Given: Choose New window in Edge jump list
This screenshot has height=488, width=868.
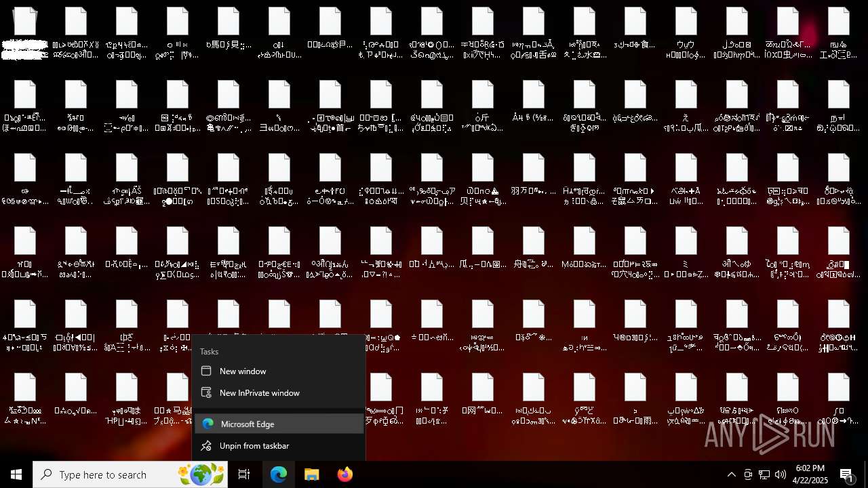Looking at the screenshot, I should click(279, 371).
